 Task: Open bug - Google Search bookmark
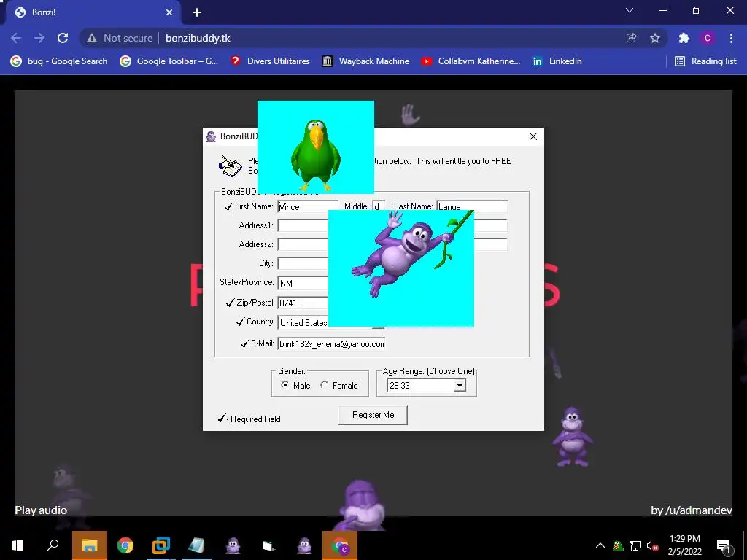point(59,61)
